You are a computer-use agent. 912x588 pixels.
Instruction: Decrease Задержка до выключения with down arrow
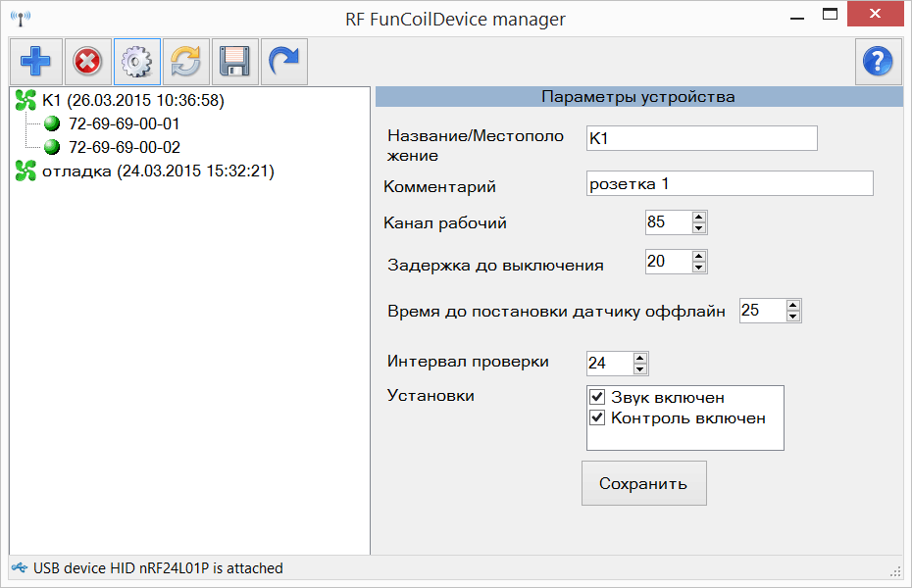(699, 268)
